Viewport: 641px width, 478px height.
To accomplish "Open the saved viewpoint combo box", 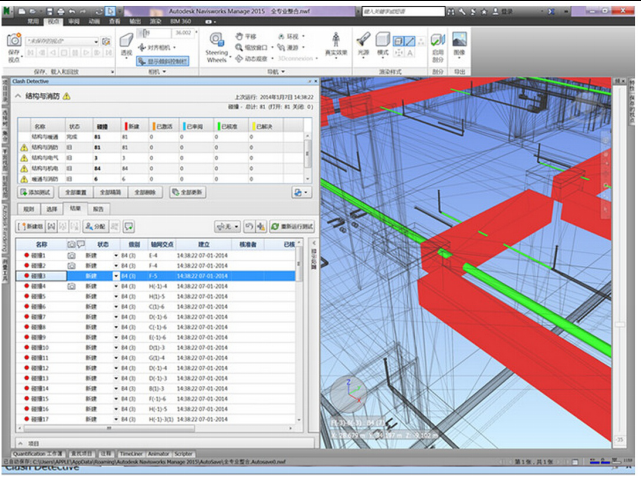I will coord(62,41).
